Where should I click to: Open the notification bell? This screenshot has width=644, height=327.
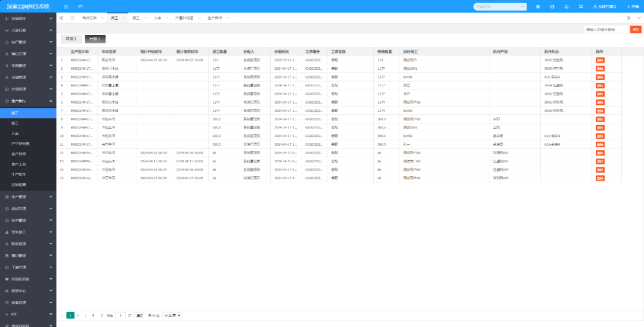pyautogui.click(x=566, y=7)
